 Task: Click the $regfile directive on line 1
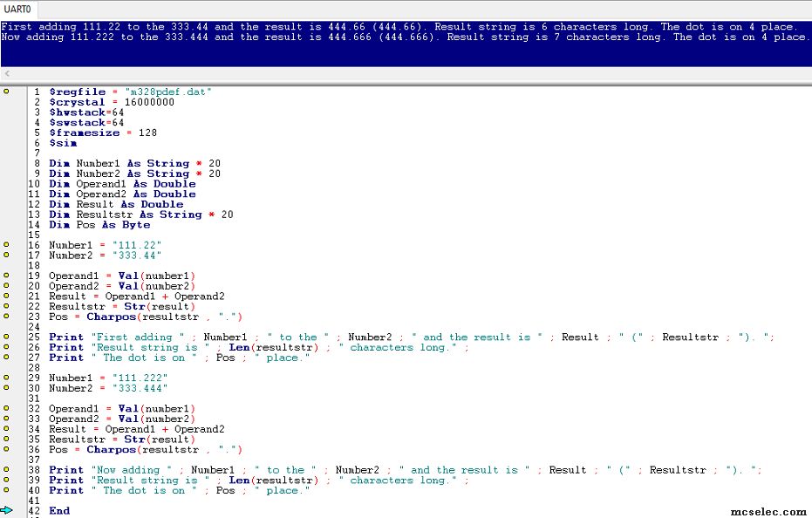coord(77,92)
